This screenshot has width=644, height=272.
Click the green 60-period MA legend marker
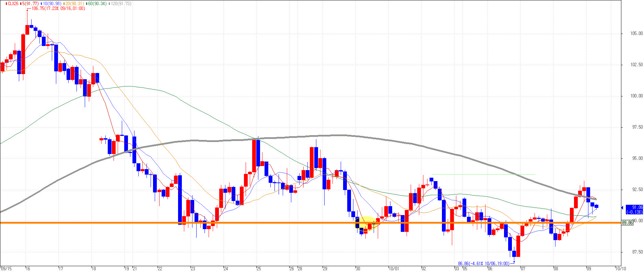coord(87,3)
